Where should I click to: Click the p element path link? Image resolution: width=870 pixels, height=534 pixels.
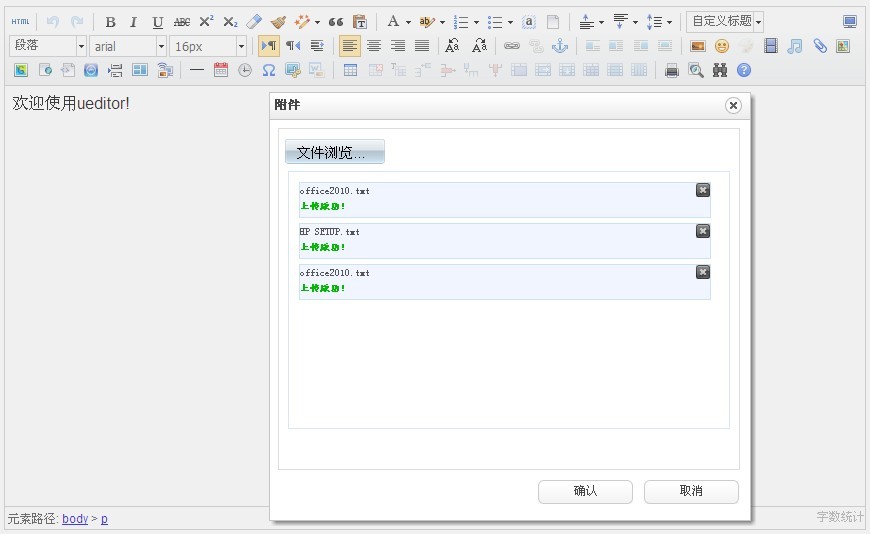[104, 519]
